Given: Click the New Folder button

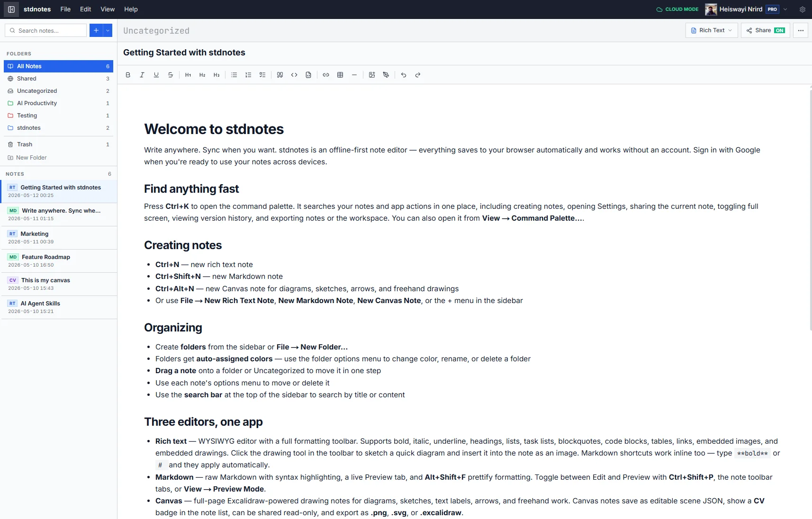Looking at the screenshot, I should tap(27, 158).
